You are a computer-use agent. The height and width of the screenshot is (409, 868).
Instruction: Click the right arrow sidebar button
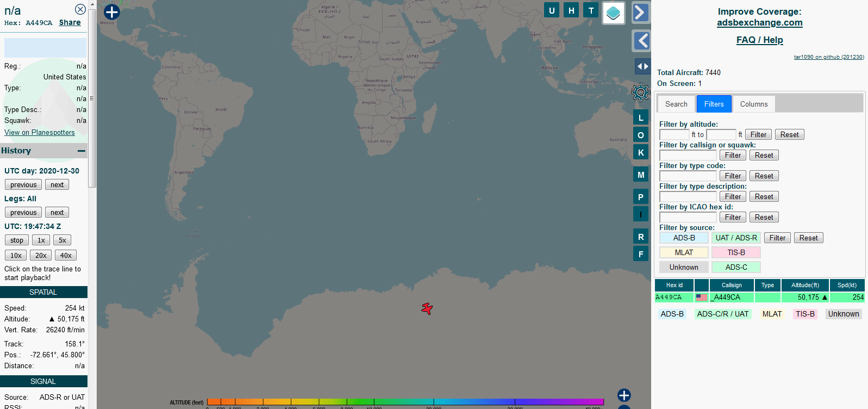coord(641,13)
